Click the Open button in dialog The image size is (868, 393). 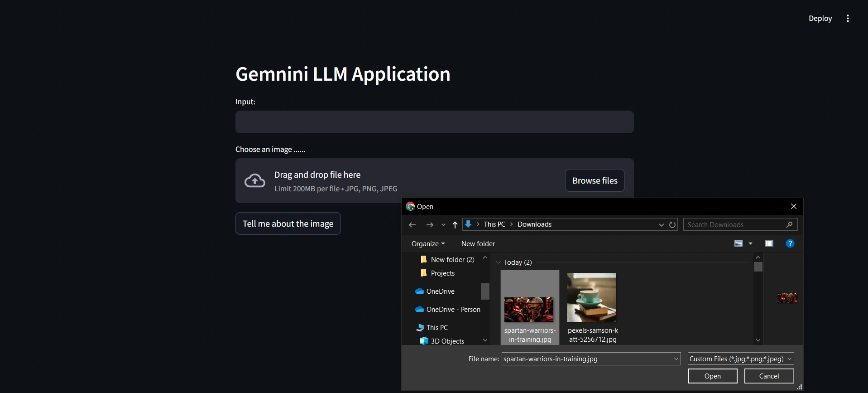(x=712, y=376)
